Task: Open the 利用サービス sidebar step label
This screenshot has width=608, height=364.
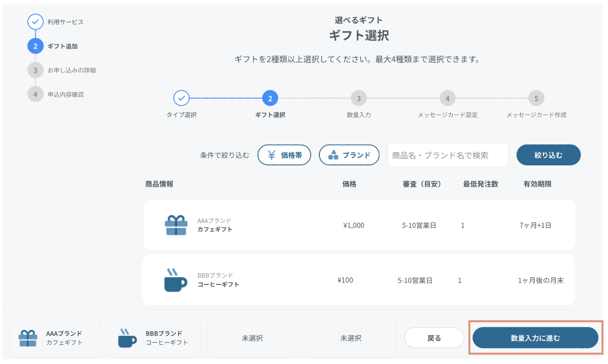Action: (65, 22)
